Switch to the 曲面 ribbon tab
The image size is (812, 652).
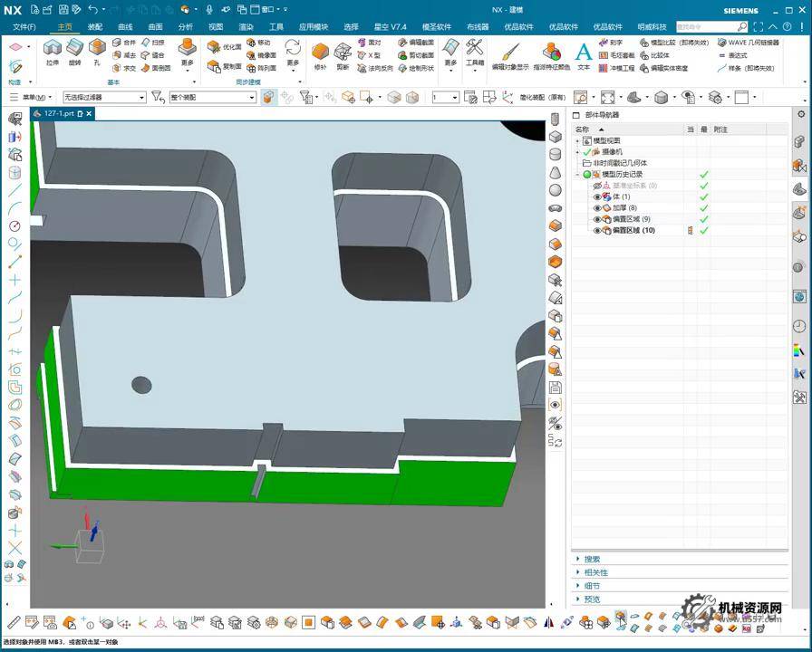tap(155, 27)
